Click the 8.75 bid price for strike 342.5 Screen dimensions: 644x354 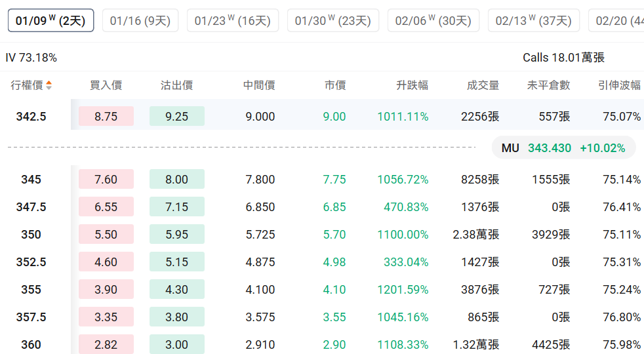click(106, 117)
